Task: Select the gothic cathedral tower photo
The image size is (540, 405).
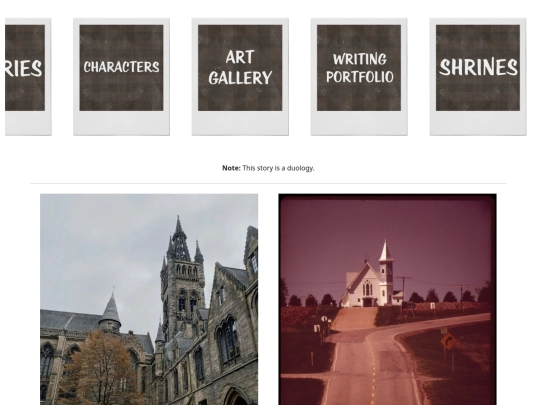Action: 149,299
